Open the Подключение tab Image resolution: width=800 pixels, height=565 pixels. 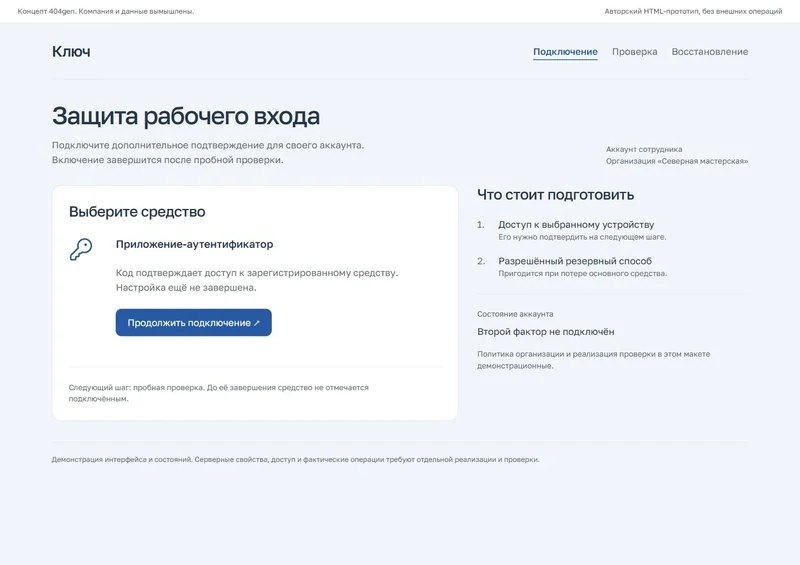tap(565, 52)
